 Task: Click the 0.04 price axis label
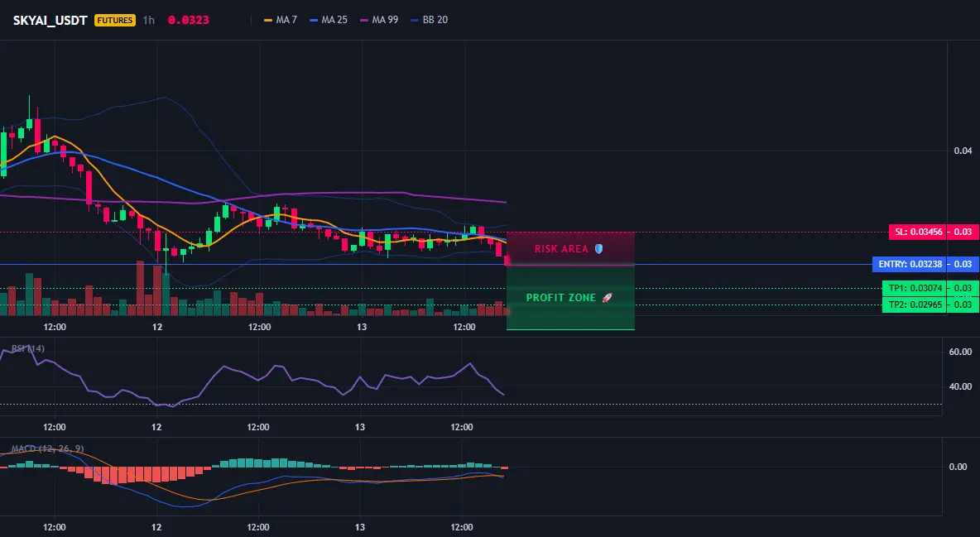963,151
